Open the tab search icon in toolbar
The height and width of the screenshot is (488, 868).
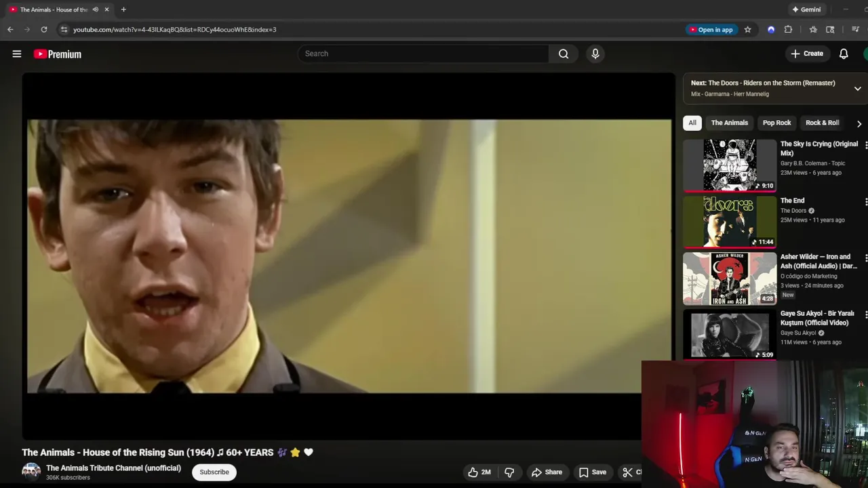830,29
